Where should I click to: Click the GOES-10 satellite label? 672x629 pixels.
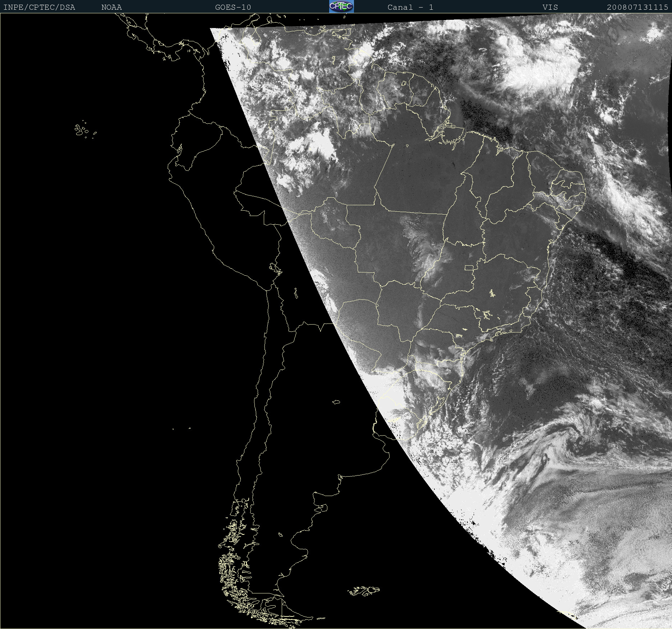coord(233,8)
